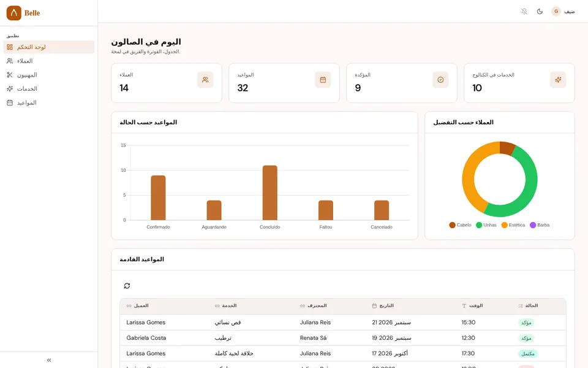Viewport: 588px width, 368px height.
Task: Click the ضيف user name
Action: [x=569, y=12]
